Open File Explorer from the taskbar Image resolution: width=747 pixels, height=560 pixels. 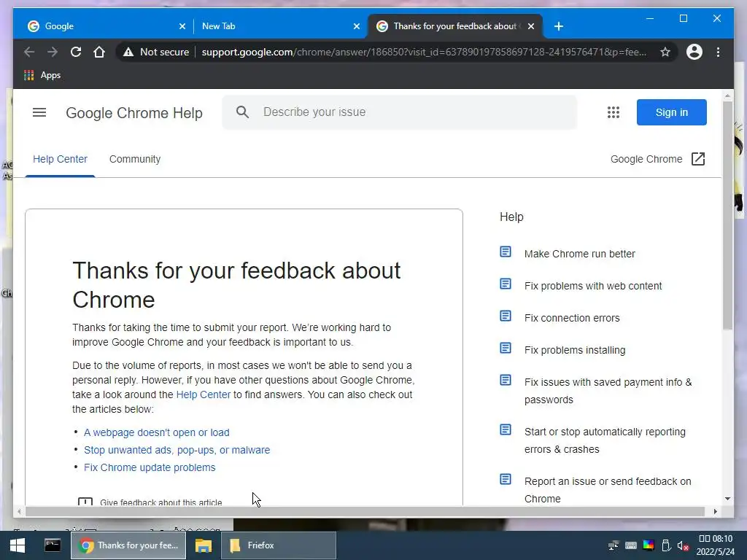[204, 545]
